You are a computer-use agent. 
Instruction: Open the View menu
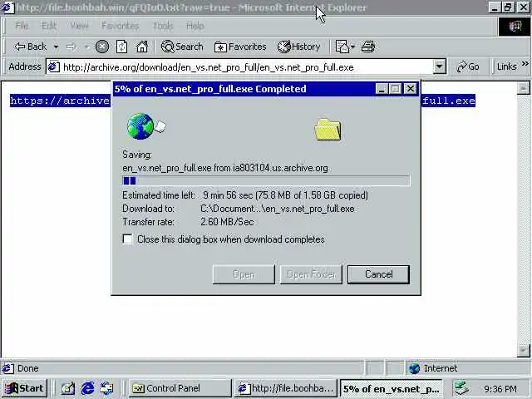79,26
